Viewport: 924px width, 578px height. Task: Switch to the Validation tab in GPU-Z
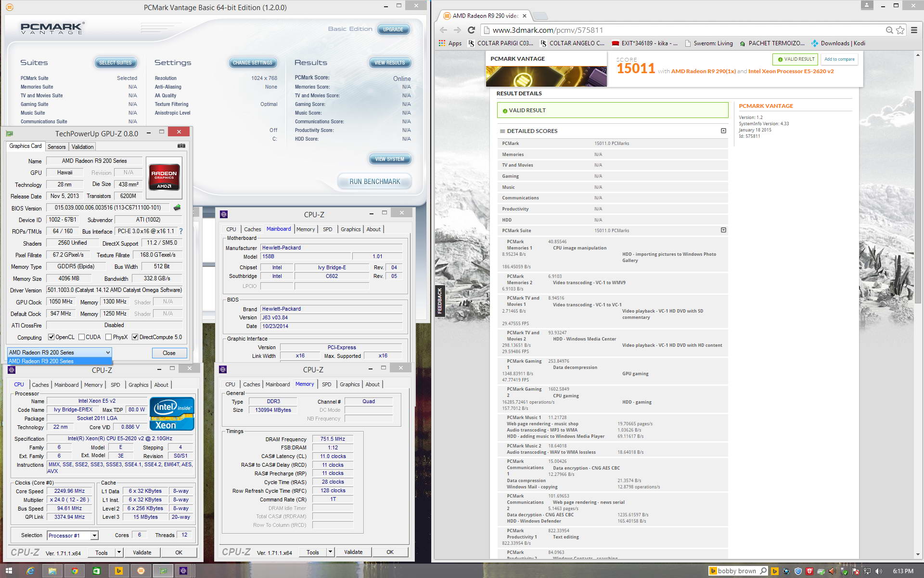coord(83,147)
